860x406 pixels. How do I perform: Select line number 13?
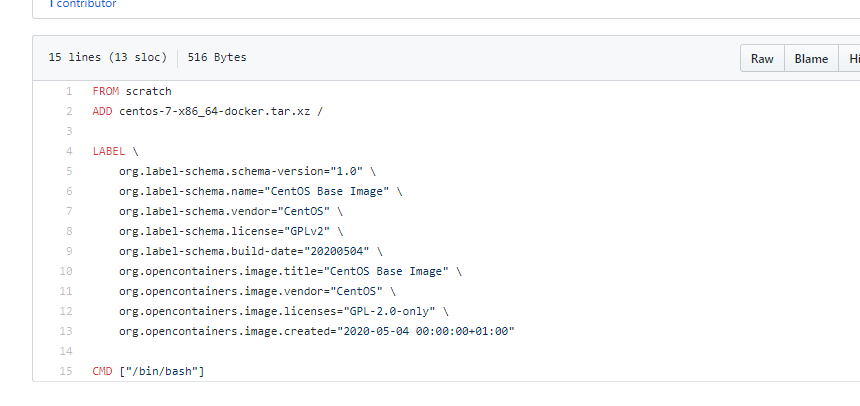(66, 331)
